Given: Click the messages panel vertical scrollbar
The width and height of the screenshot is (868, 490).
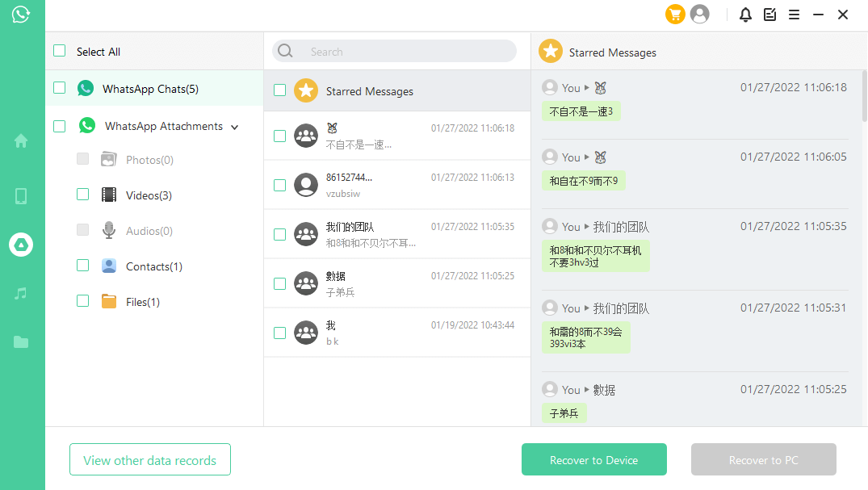Looking at the screenshot, I should coord(864,97).
